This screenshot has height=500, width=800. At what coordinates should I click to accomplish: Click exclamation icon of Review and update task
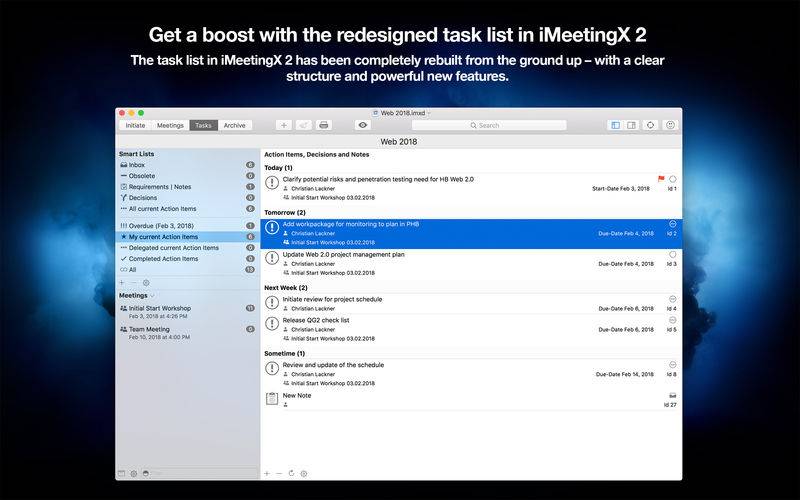click(x=272, y=368)
